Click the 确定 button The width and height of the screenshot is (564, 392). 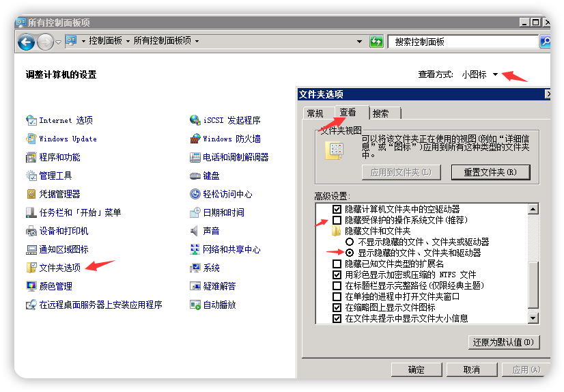[417, 369]
